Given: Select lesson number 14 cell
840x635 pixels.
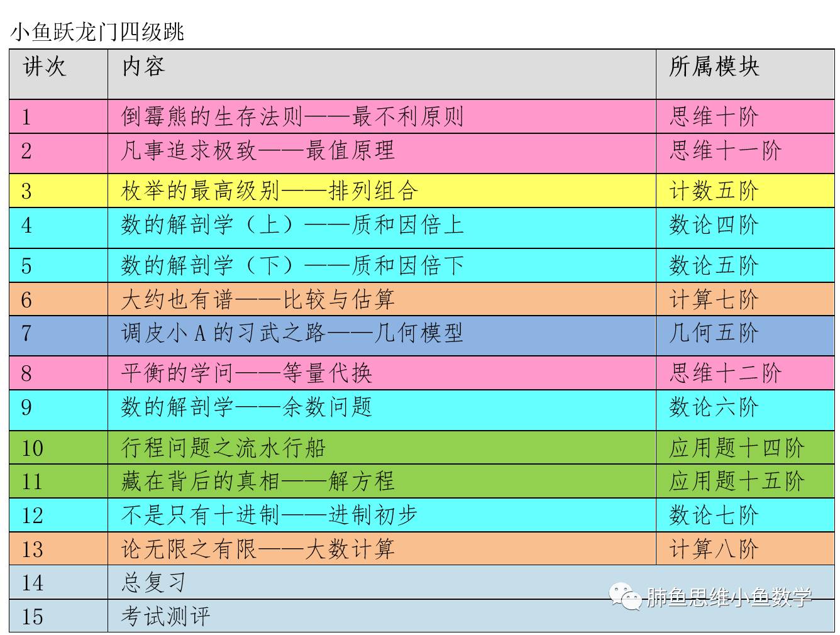Looking at the screenshot, I should [x=58, y=583].
